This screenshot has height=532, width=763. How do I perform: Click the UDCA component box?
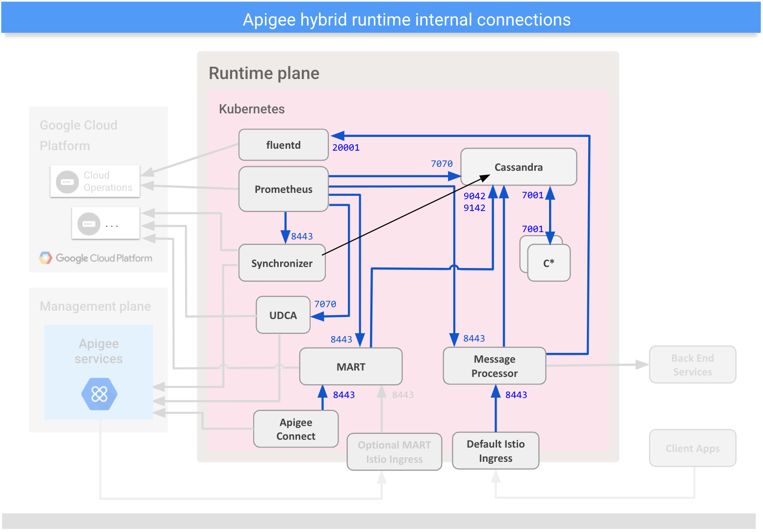click(x=283, y=315)
